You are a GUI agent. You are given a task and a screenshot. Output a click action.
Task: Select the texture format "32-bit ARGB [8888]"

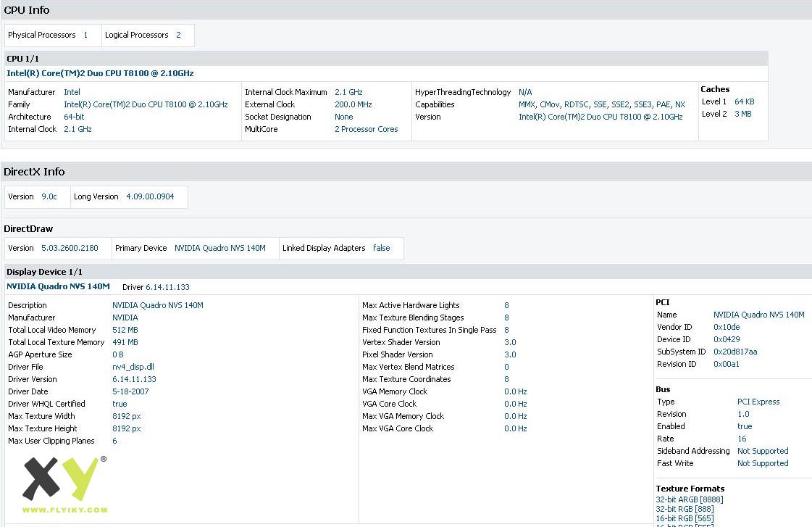coord(690,500)
